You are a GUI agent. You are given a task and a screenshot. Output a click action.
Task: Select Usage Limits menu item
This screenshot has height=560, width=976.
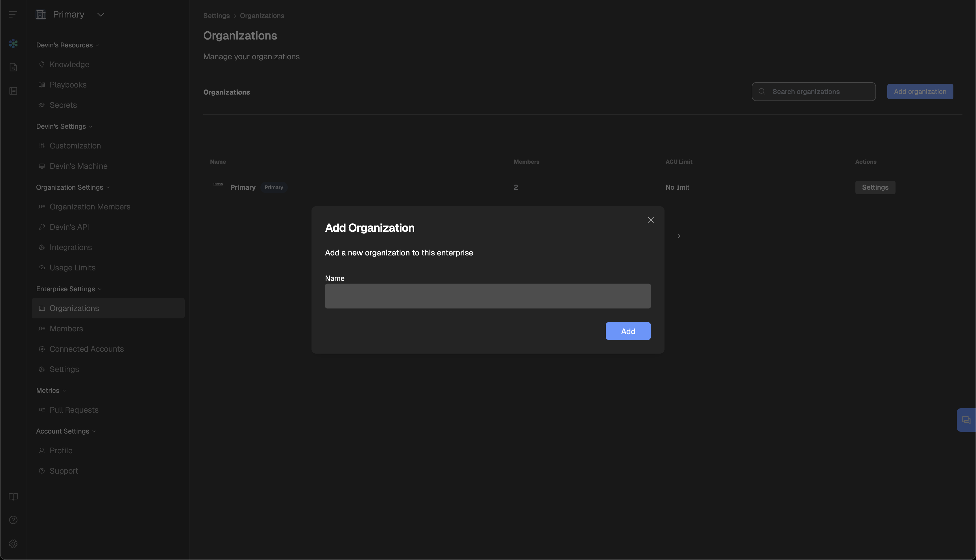coord(72,268)
